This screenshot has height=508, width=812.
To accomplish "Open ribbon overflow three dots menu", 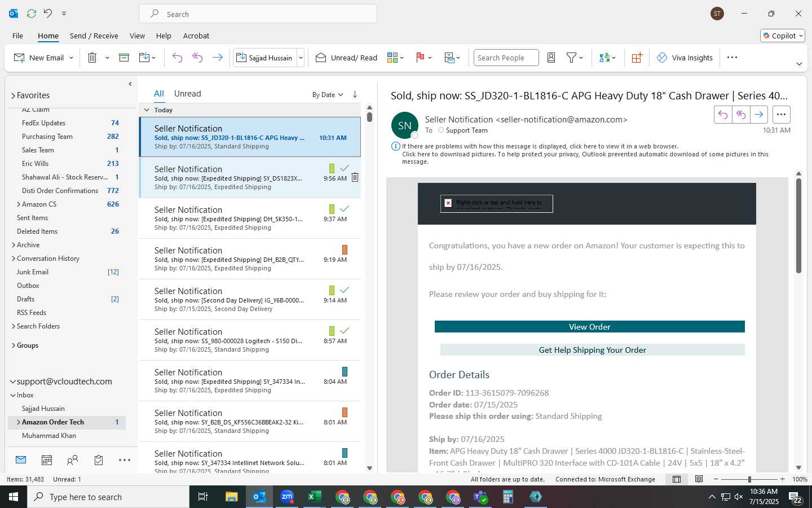I will tap(732, 58).
